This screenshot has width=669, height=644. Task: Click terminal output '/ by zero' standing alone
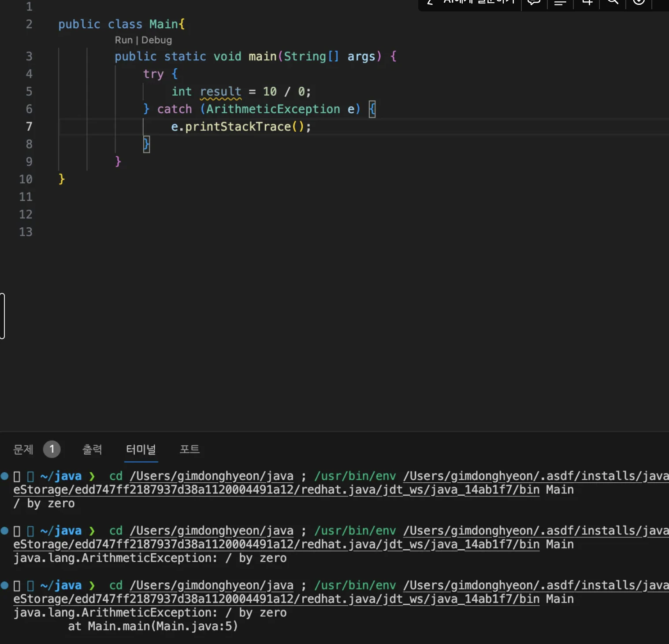click(44, 503)
